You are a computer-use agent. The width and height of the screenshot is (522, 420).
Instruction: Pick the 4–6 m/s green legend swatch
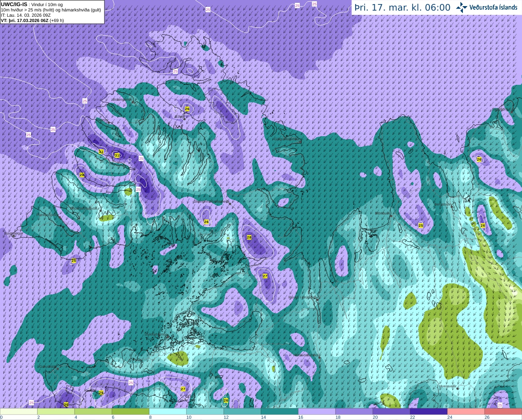coord(93,411)
